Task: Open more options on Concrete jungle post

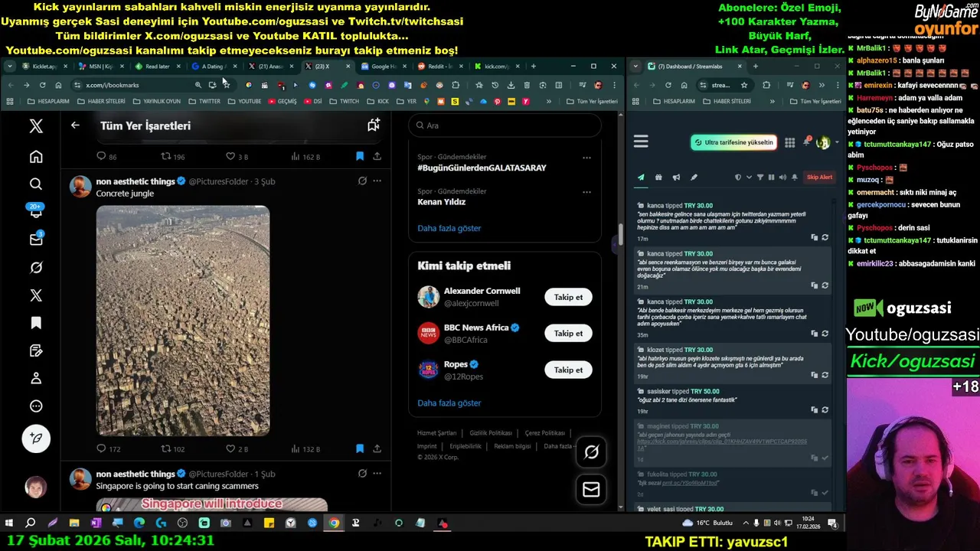Action: point(377,181)
